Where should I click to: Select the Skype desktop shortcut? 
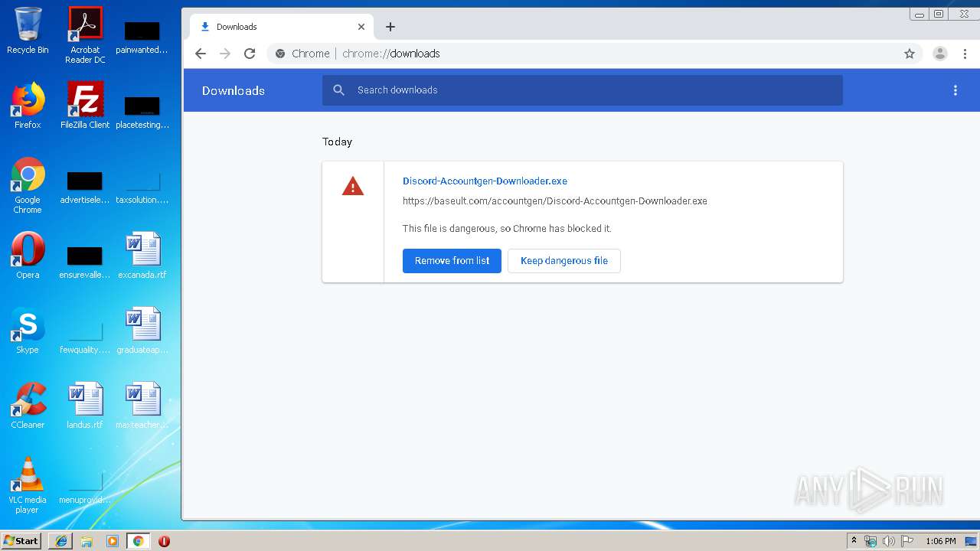click(x=28, y=331)
